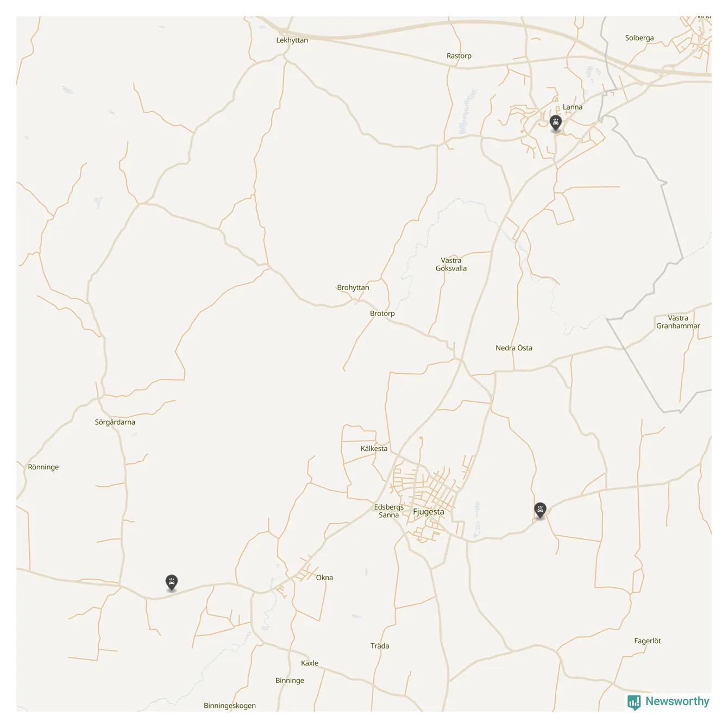Select the Edsbergs Sanna label
728x728 pixels.
click(389, 511)
